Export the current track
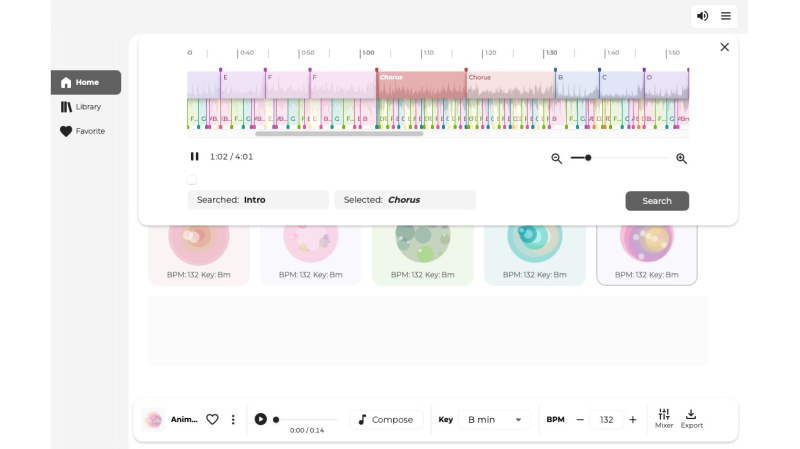The height and width of the screenshot is (449, 800). (691, 419)
